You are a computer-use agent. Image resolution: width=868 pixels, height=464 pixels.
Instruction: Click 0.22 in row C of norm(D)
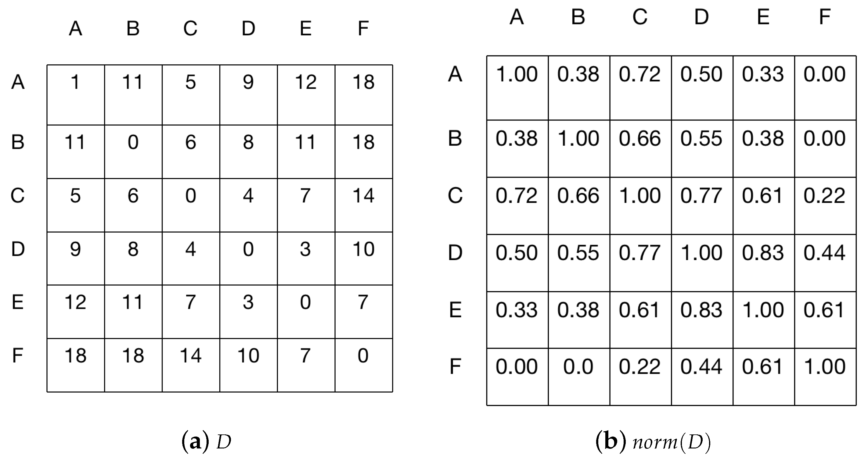click(x=825, y=195)
